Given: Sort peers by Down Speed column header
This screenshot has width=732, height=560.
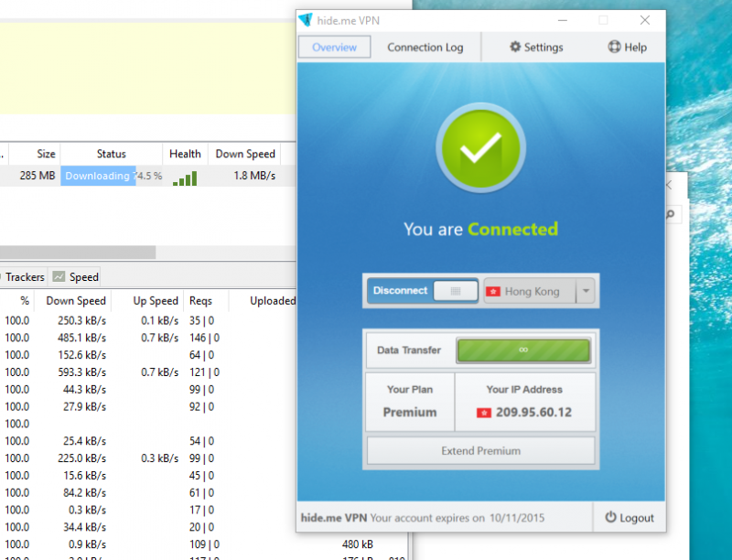Looking at the screenshot, I should tap(72, 301).
